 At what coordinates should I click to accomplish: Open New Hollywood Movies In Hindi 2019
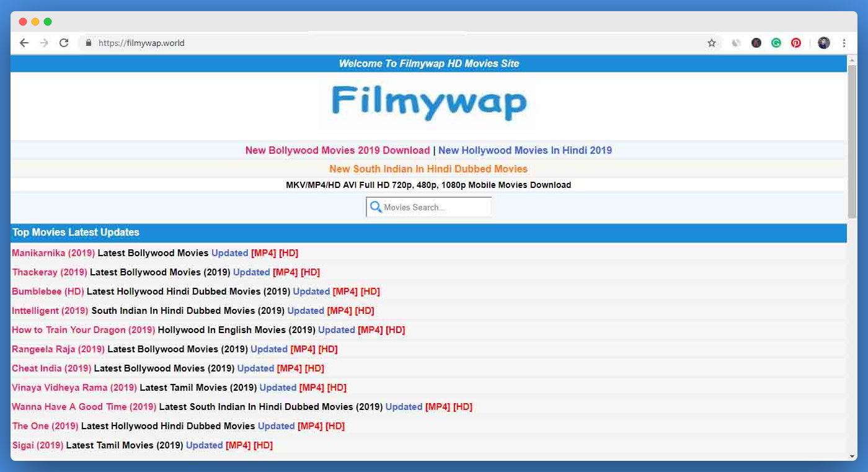525,150
